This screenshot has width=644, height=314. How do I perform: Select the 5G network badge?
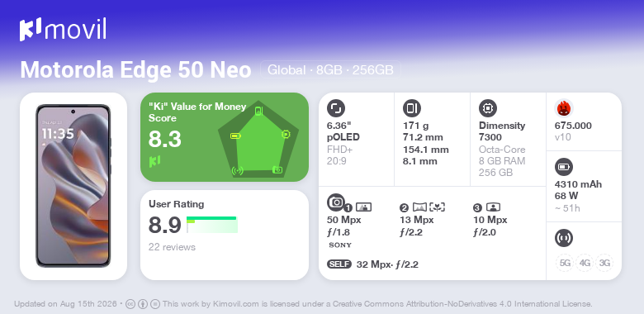[565, 263]
